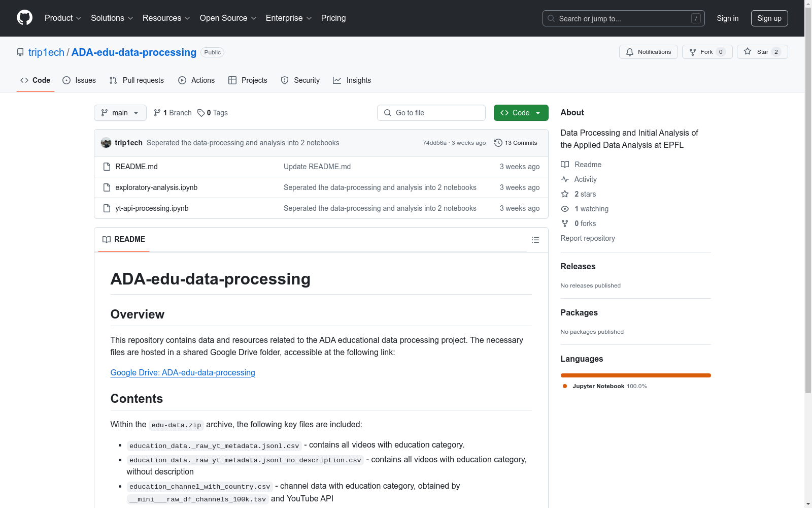Click the Search or jump to field
The image size is (812, 508).
coord(624,18)
